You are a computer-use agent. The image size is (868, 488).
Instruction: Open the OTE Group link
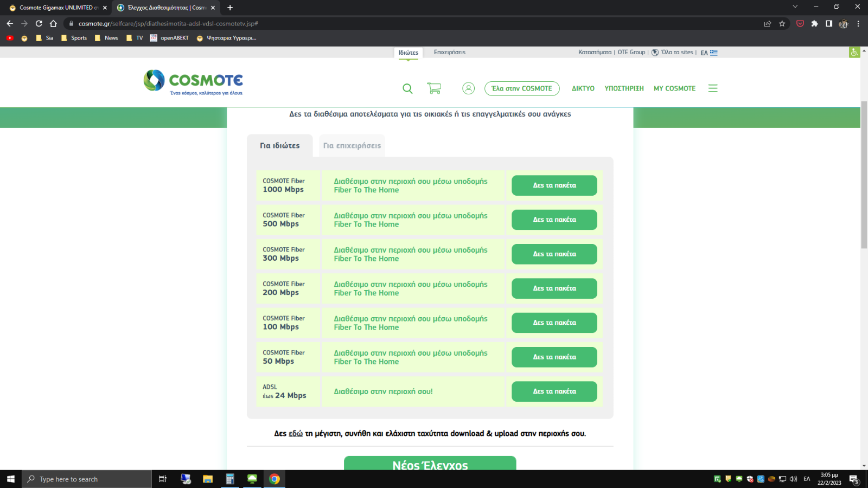click(x=631, y=53)
